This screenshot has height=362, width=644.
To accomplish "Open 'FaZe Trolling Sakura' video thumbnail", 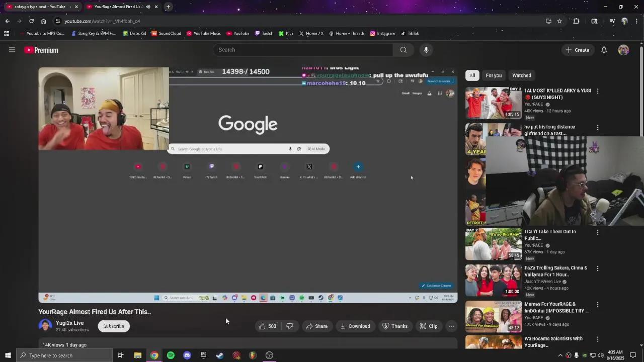I will click(x=494, y=281).
